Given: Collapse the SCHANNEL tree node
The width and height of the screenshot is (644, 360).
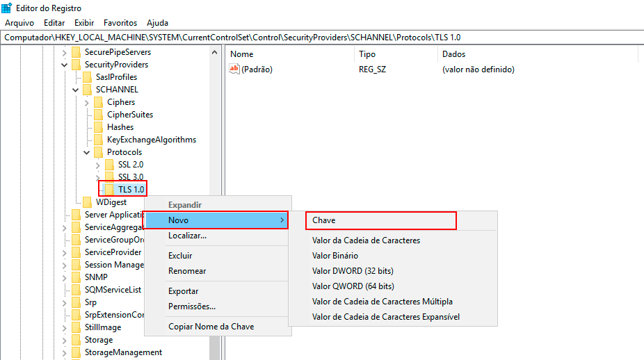Looking at the screenshot, I should (x=75, y=90).
